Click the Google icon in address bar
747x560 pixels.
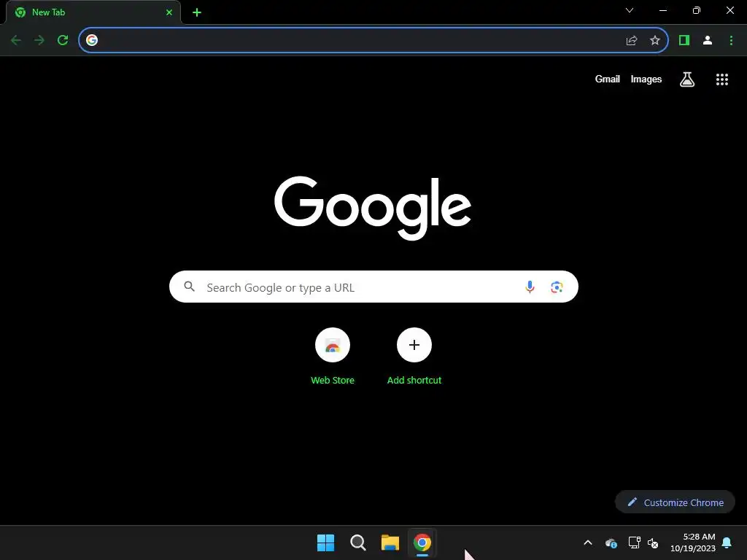click(92, 40)
